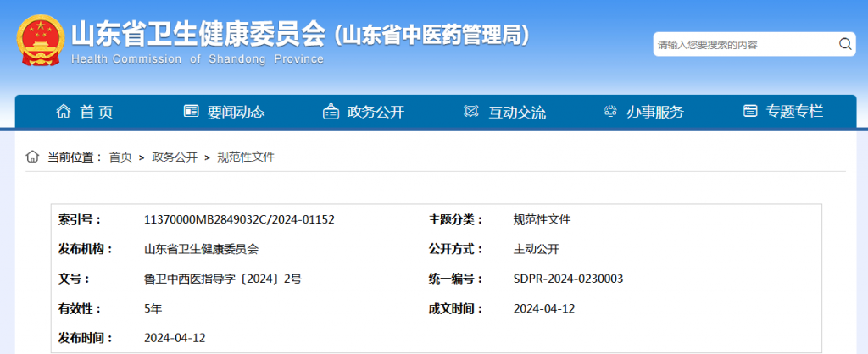
Task: Click the list icon beside 专题专栏
Action: (x=750, y=111)
